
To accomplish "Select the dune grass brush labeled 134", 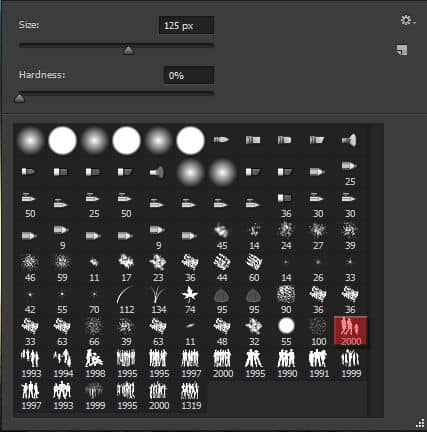I will click(x=158, y=300).
